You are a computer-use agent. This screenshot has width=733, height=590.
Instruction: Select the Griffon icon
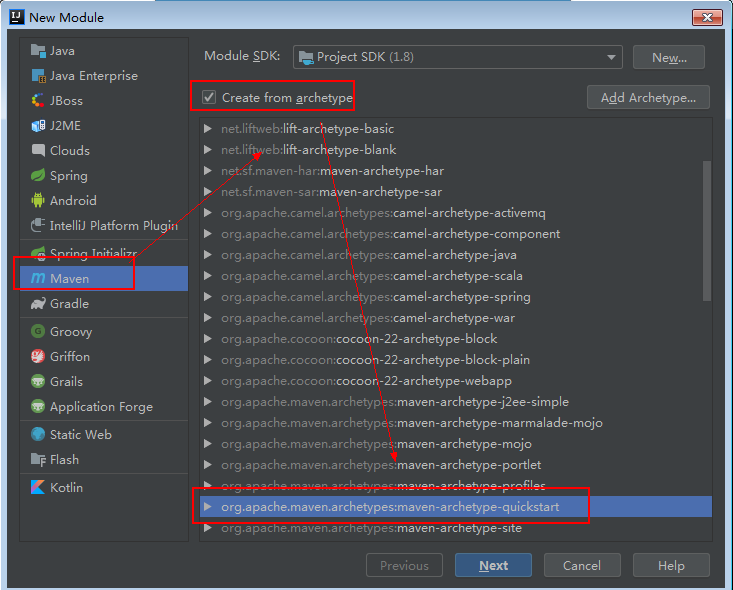[x=38, y=356]
